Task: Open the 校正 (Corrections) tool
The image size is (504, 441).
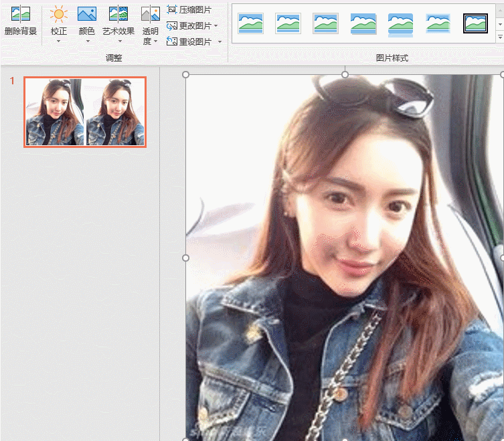Action: point(59,15)
